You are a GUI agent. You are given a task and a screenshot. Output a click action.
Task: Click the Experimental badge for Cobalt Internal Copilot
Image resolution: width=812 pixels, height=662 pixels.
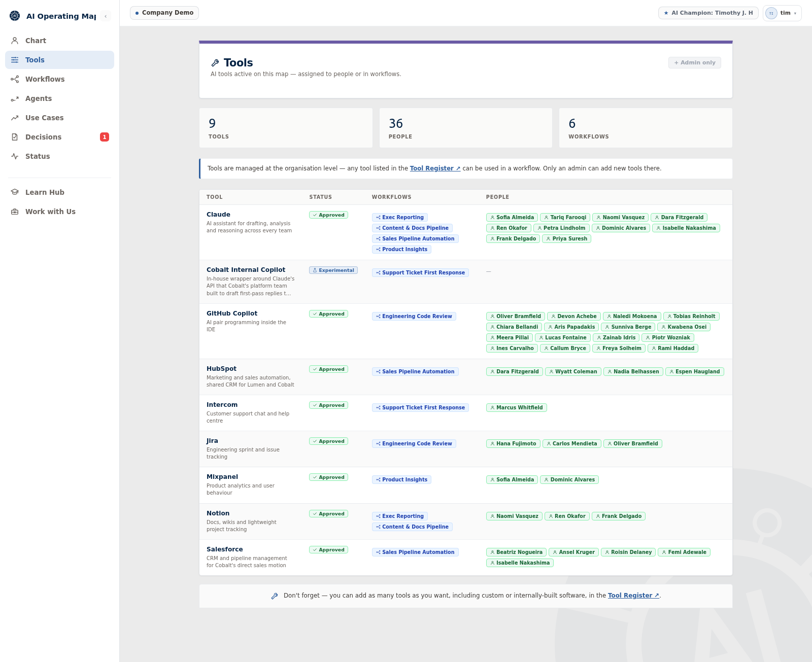click(333, 270)
